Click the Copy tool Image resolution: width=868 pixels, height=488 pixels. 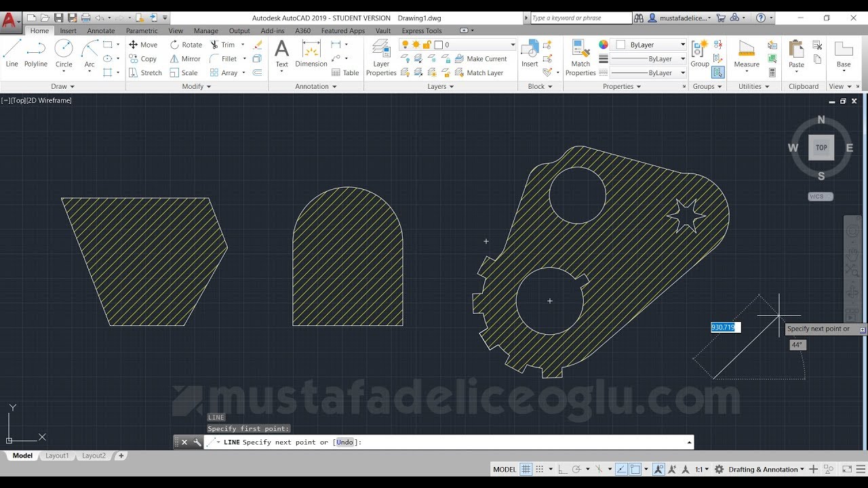pyautogui.click(x=143, y=59)
